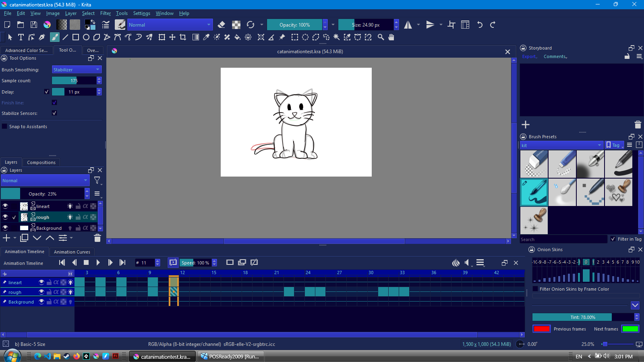Screen dimensions: 644x362
Task: Select the Text tool
Action: pos(21,37)
